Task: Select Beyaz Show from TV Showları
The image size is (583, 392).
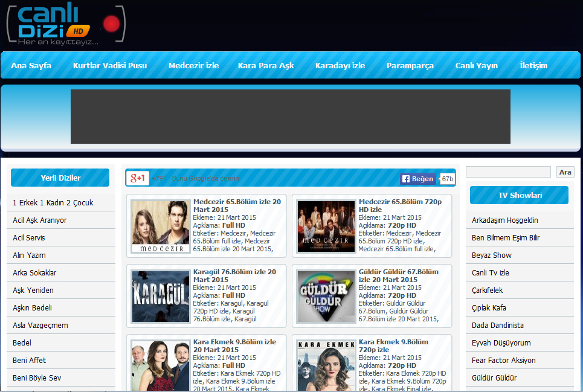Action: (492, 255)
